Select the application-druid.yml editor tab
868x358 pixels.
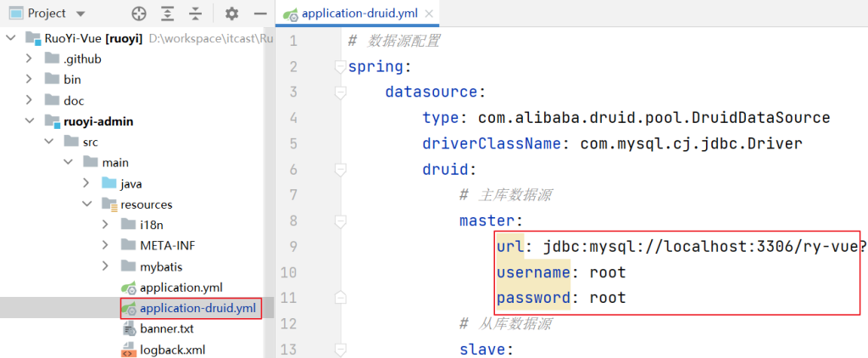(x=354, y=15)
